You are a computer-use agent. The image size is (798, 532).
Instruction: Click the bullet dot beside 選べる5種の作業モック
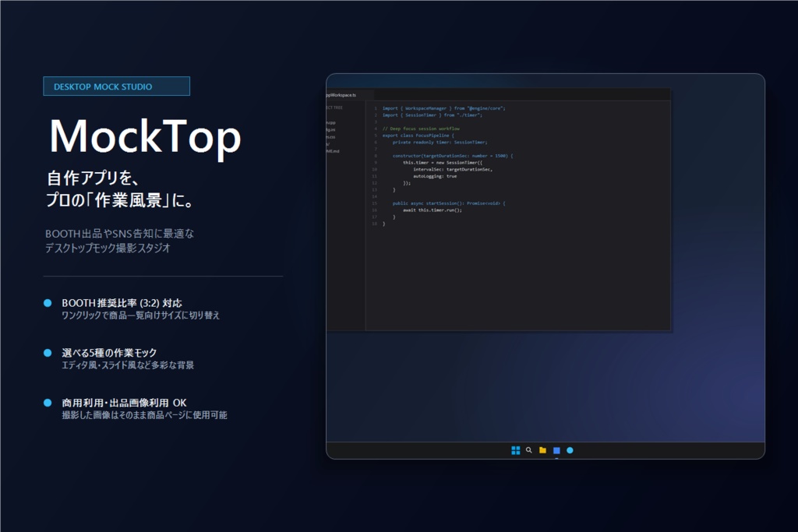tap(48, 353)
